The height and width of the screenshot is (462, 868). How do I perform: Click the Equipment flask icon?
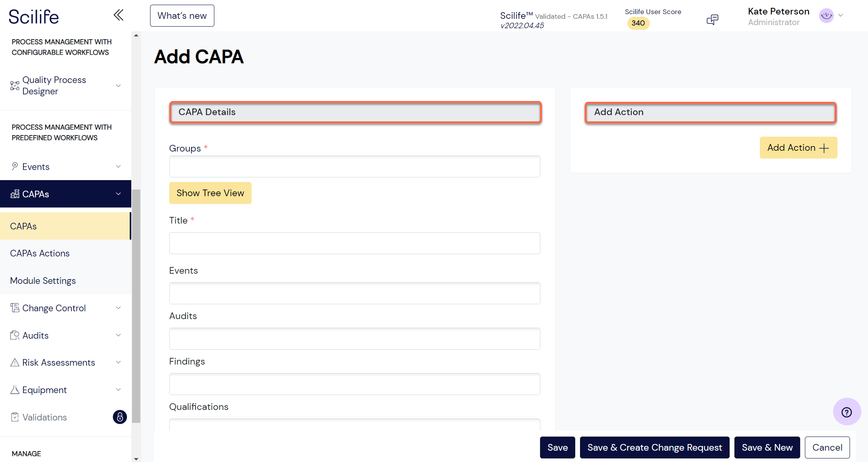pyautogui.click(x=14, y=390)
